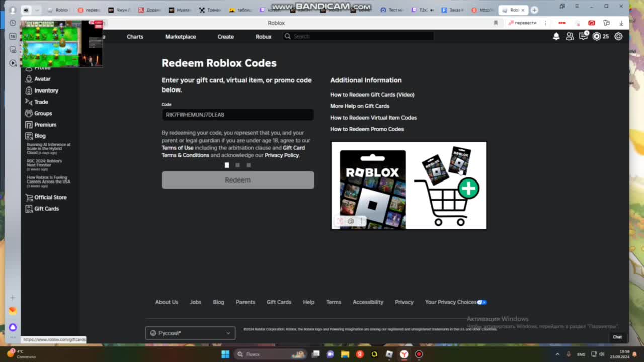644x362 pixels.
Task: Open Gift Card Terms & Conditions link
Action: 233,151
